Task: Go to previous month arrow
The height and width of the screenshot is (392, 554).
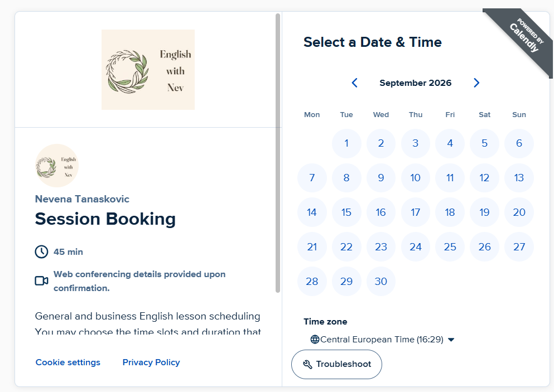Action: pos(355,83)
